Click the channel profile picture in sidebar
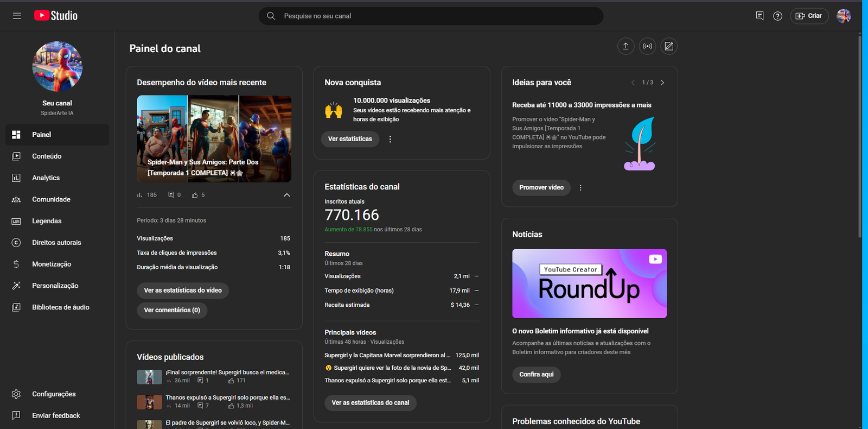 tap(57, 66)
